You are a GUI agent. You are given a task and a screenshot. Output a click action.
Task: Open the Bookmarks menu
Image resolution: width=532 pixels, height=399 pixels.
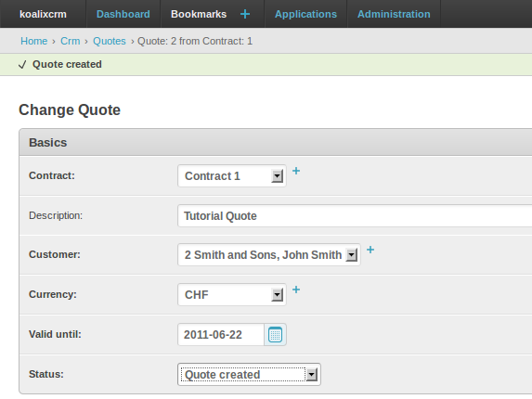(199, 14)
